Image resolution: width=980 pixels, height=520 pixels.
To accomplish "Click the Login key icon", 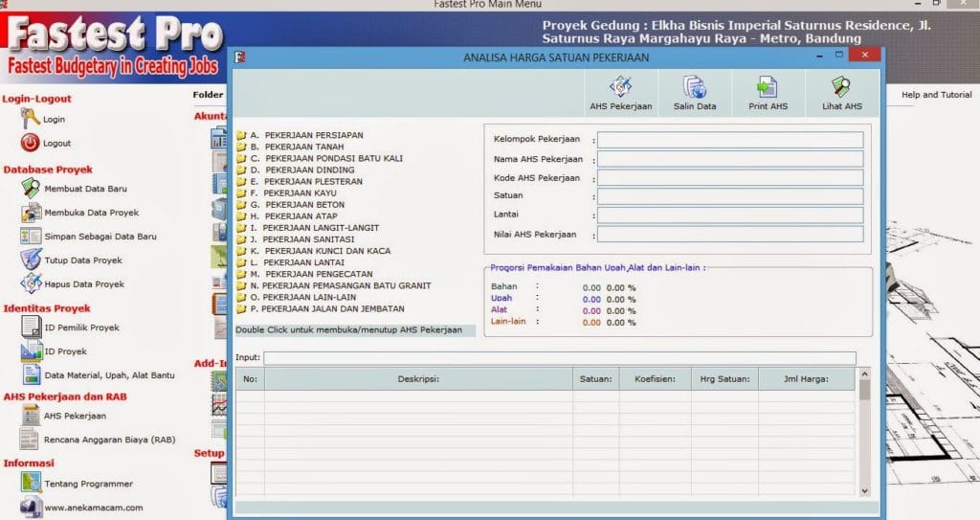I will point(30,118).
